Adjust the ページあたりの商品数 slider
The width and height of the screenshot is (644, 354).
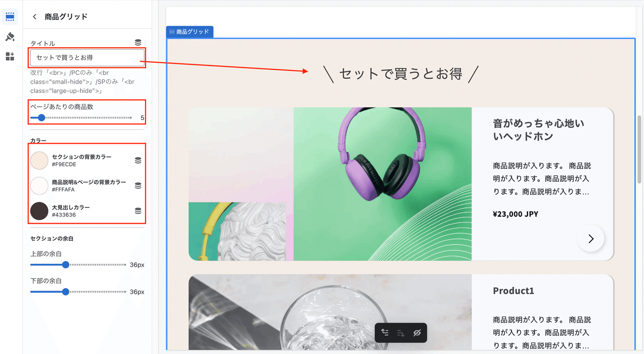coord(81,117)
